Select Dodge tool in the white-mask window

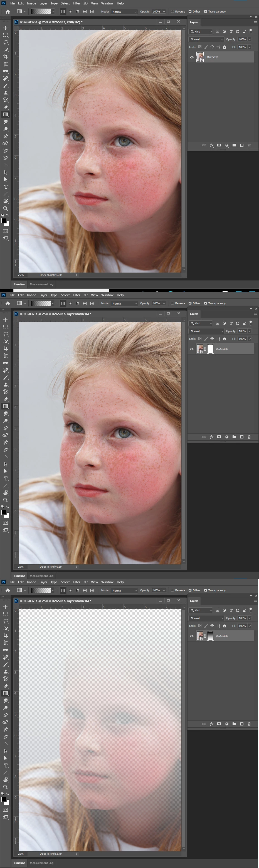tap(5, 421)
